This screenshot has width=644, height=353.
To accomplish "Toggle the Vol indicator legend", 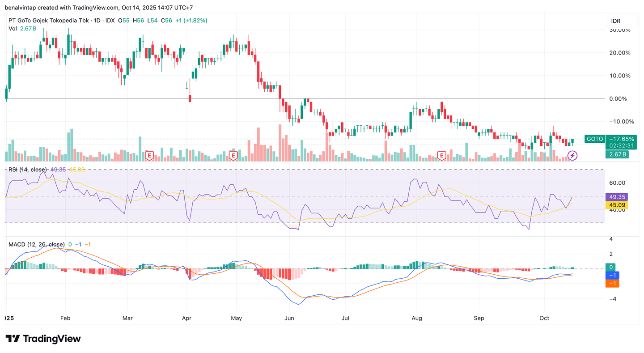I will (x=13, y=29).
